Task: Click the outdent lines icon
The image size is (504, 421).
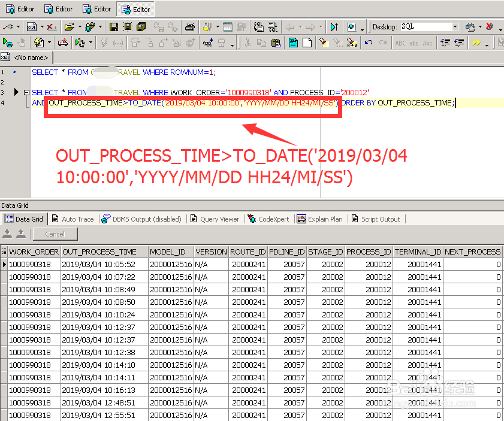Action: point(459,43)
